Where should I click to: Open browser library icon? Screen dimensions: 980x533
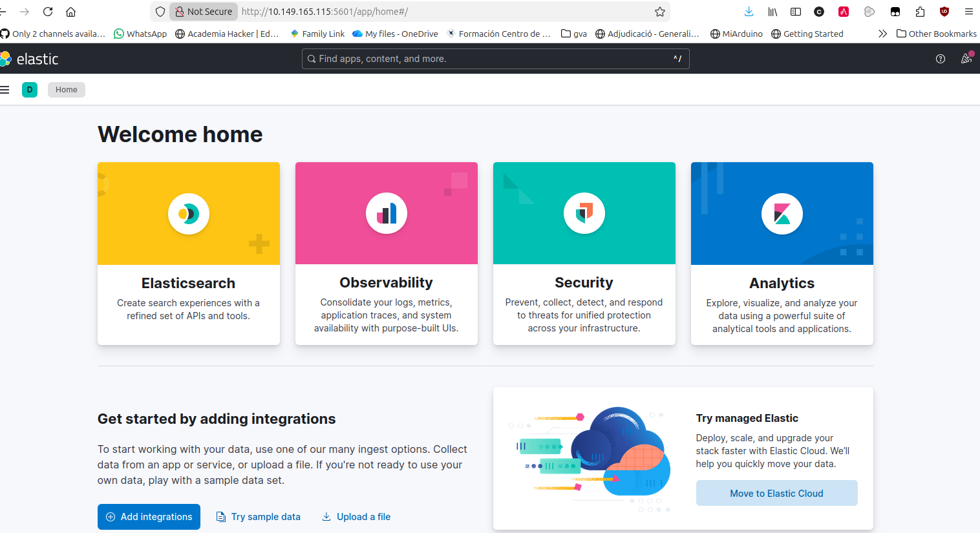coord(772,12)
